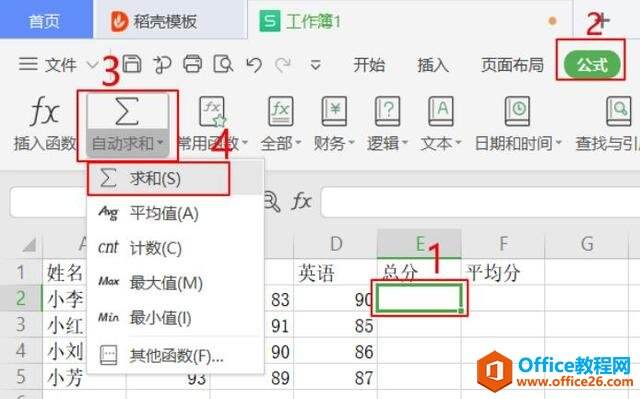Click the cell containing 小红
Viewport: 640px width, 399px height.
coord(65,325)
